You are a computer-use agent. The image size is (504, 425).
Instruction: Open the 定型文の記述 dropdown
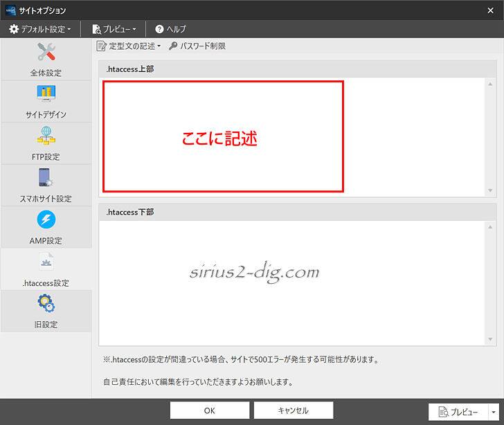coord(129,46)
